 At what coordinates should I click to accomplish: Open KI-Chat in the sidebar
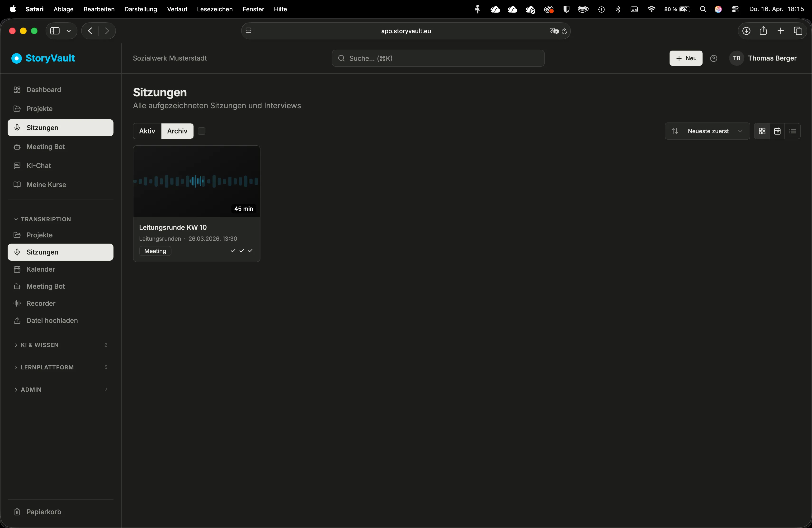point(60,165)
